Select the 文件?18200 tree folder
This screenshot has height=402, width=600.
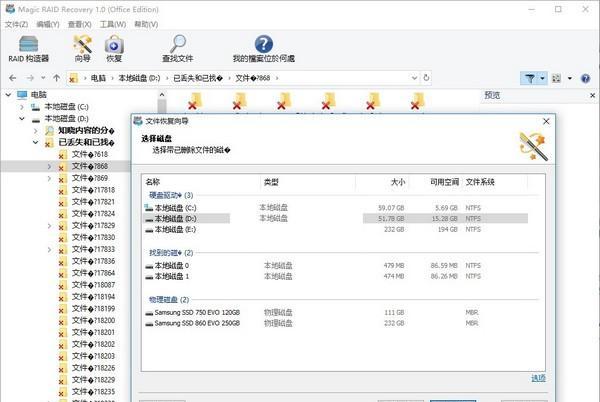click(93, 321)
